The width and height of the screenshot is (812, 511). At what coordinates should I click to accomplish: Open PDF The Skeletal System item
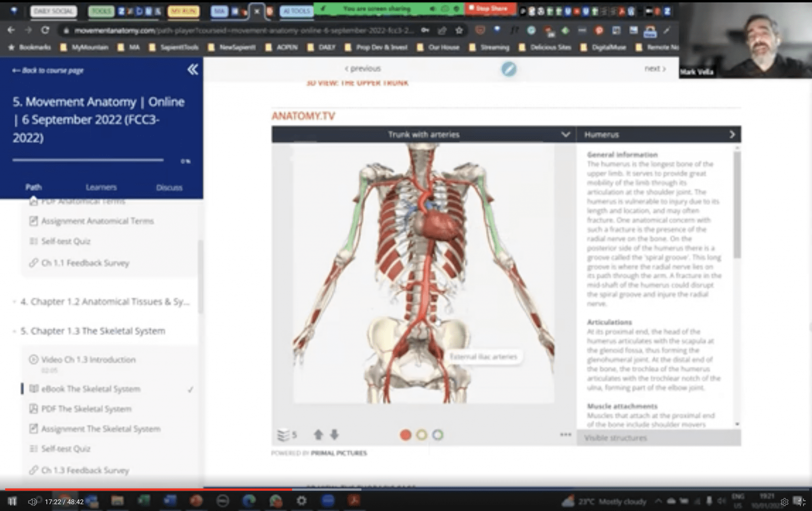pyautogui.click(x=86, y=409)
